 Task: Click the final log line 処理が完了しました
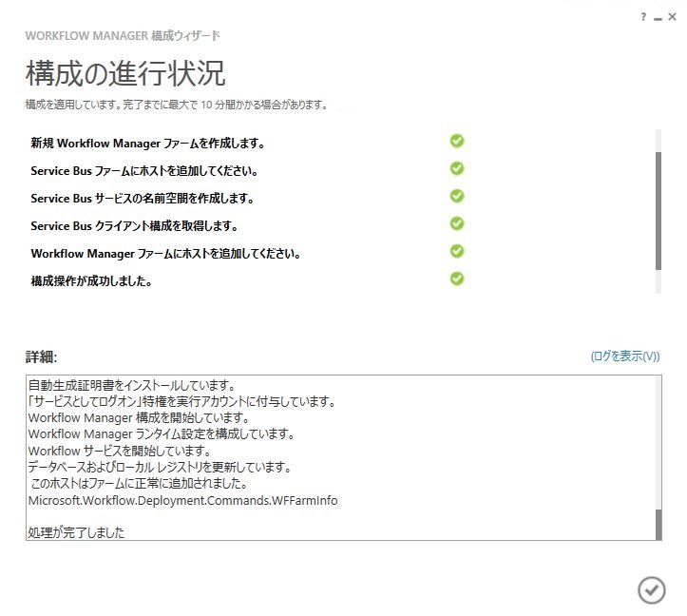(76, 532)
